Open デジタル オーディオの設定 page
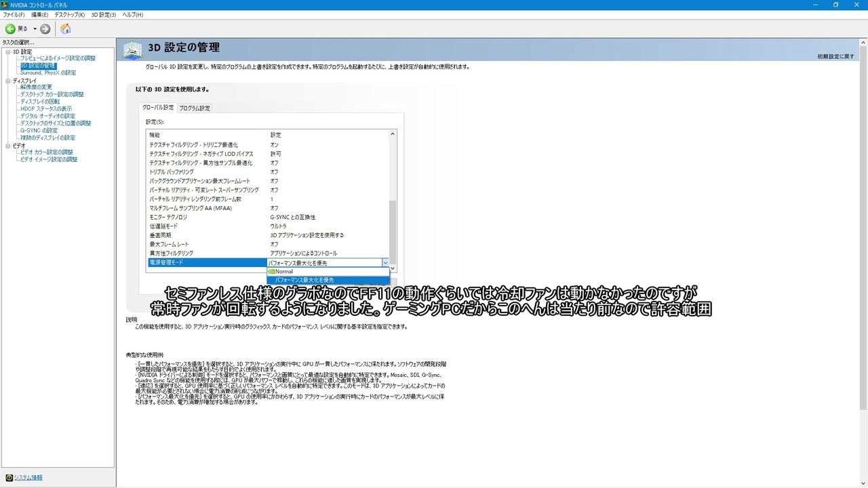Image resolution: width=868 pixels, height=488 pixels. pos(47,116)
